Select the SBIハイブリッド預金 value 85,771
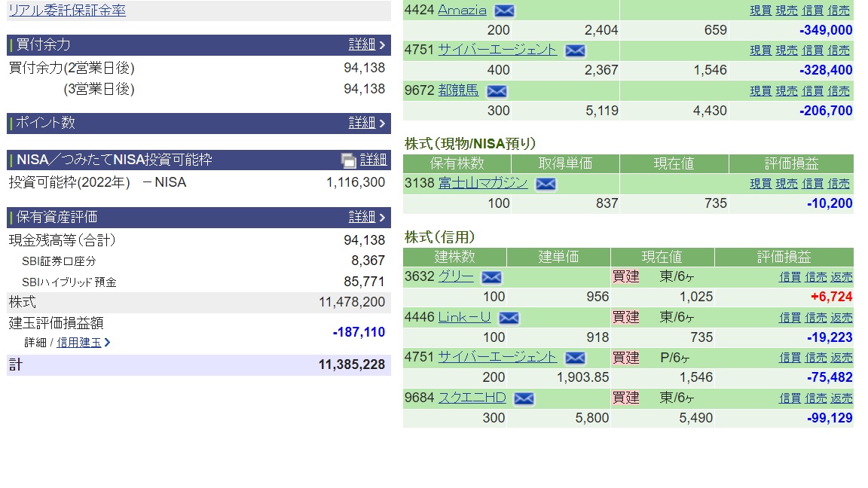 point(364,282)
